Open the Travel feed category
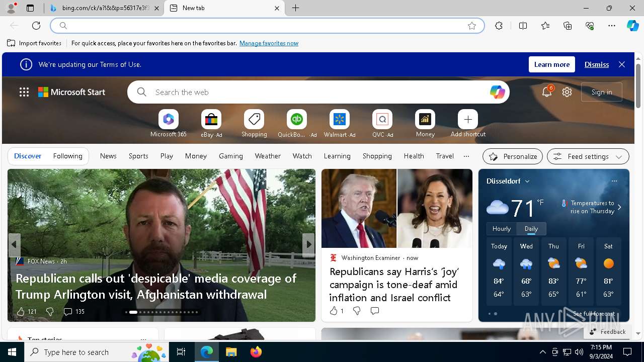644x362 pixels. point(445,156)
